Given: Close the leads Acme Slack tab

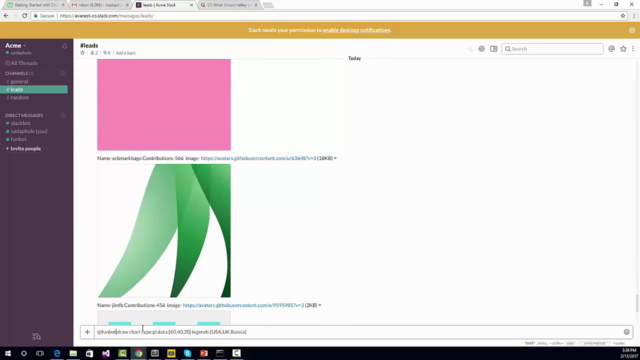Looking at the screenshot, I should [191, 5].
